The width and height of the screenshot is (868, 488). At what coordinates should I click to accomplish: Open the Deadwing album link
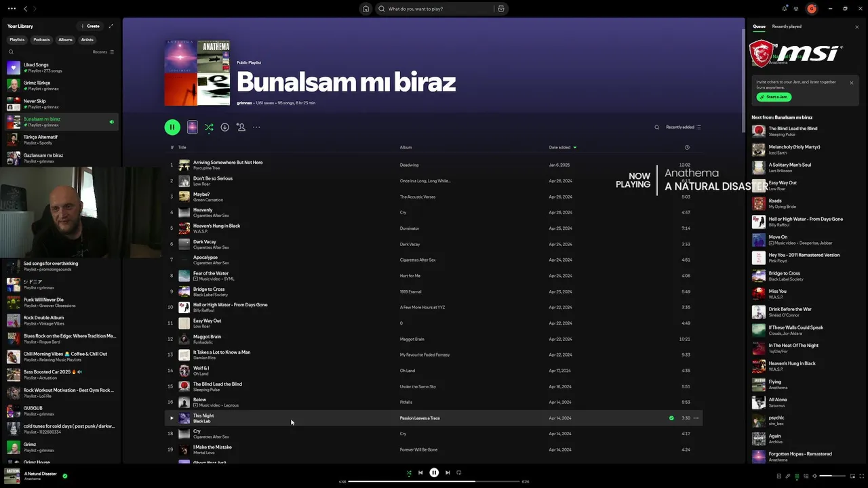pyautogui.click(x=409, y=165)
